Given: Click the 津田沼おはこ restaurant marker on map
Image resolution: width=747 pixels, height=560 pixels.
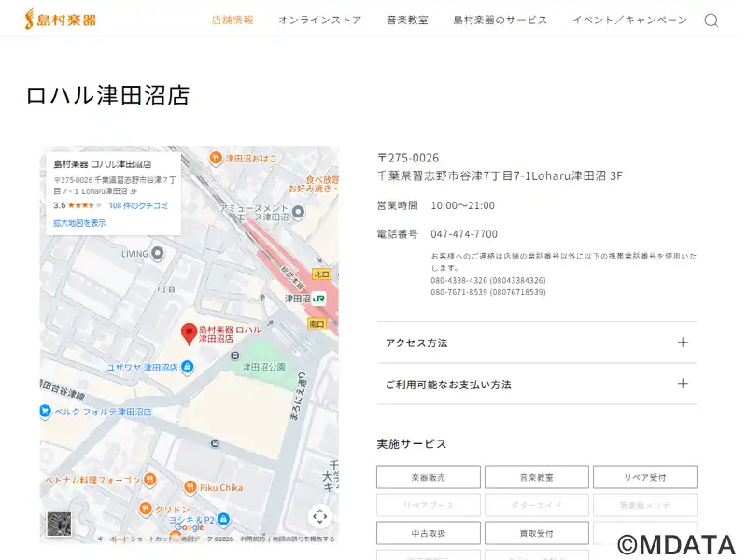Looking at the screenshot, I should (x=216, y=159).
